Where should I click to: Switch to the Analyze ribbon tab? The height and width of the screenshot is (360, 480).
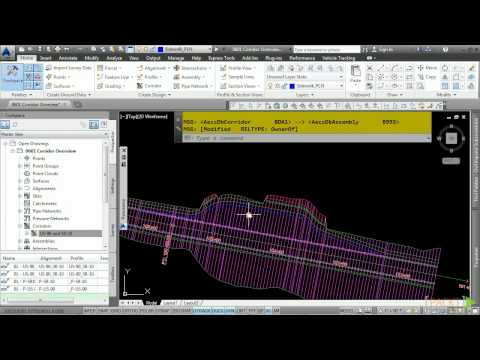(x=114, y=58)
